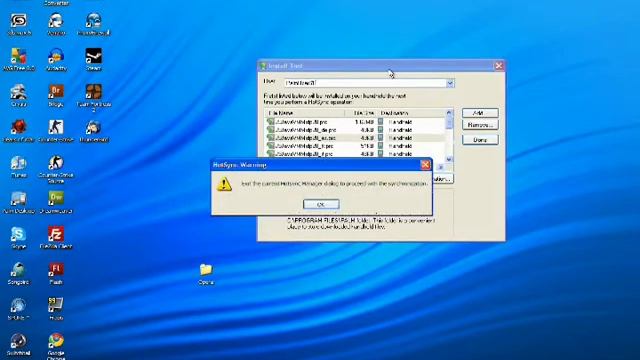This screenshot has height=360, width=640.
Task: Select the Thunderbird desktop shortcut
Action: (93, 131)
